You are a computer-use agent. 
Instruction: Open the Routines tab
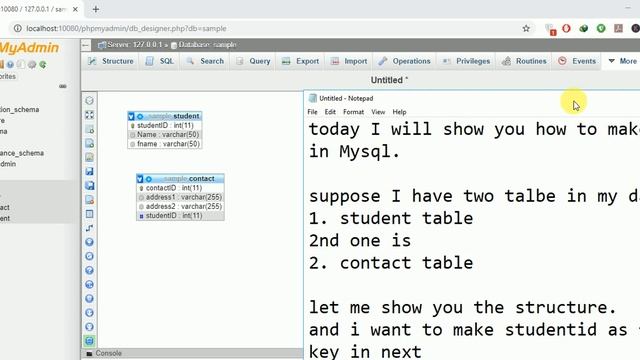(x=524, y=61)
